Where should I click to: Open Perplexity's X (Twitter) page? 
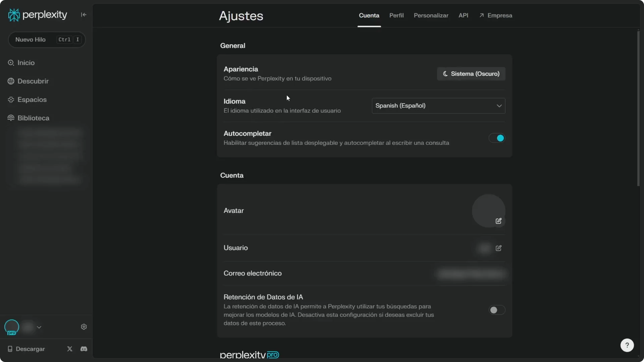tap(69, 349)
